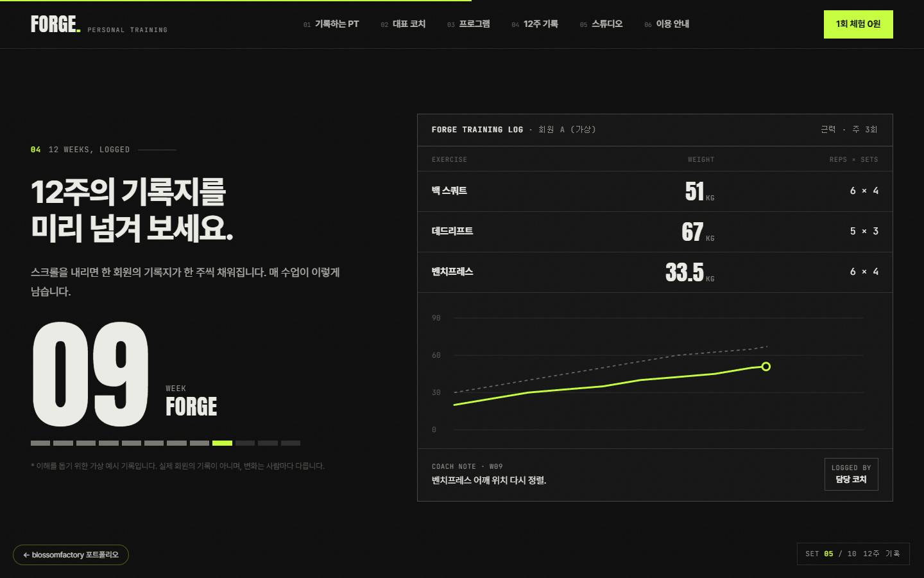
Task: Click the 데드리프트 exercise row
Action: (654, 232)
